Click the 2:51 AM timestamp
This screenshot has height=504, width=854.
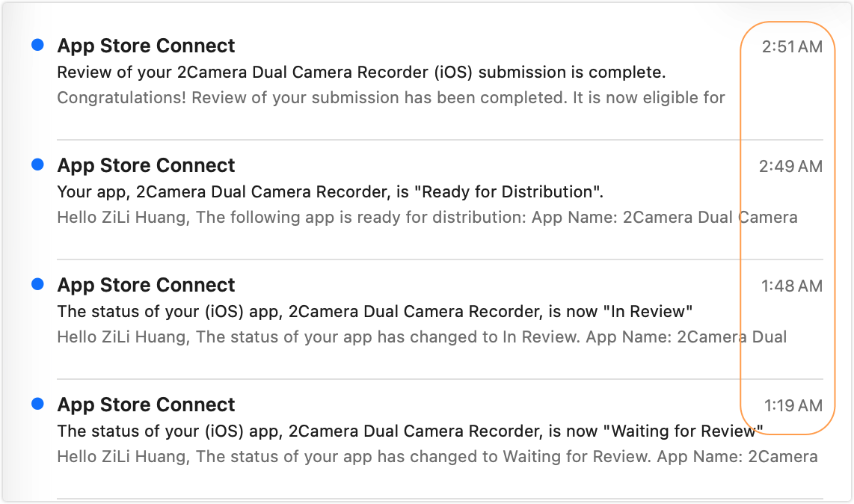click(792, 47)
